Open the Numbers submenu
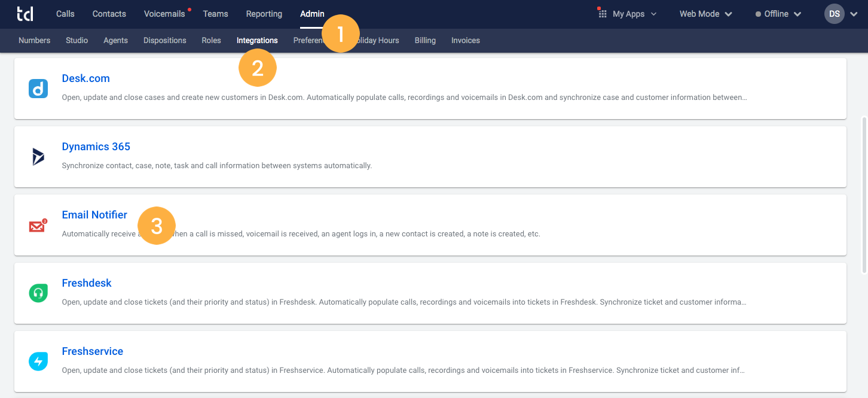The height and width of the screenshot is (398, 868). coord(35,41)
